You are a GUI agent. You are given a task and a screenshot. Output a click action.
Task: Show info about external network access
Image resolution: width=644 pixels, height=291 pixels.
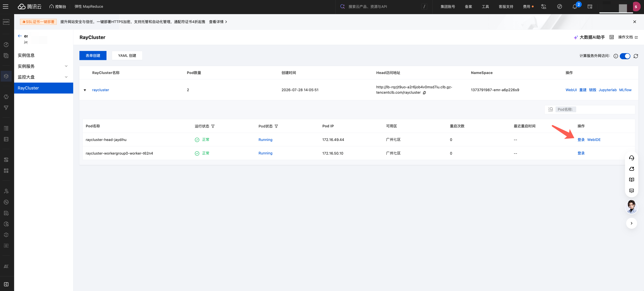[x=616, y=56]
